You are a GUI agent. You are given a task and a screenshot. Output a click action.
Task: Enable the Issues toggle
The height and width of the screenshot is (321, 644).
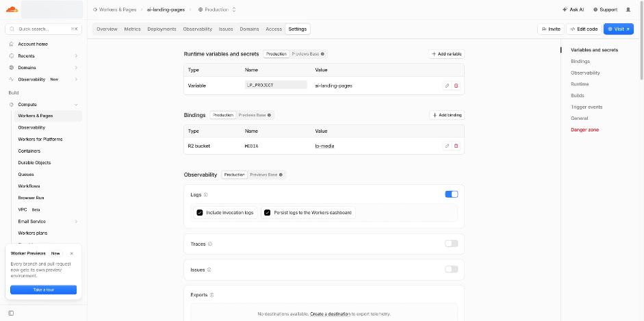(x=452, y=269)
